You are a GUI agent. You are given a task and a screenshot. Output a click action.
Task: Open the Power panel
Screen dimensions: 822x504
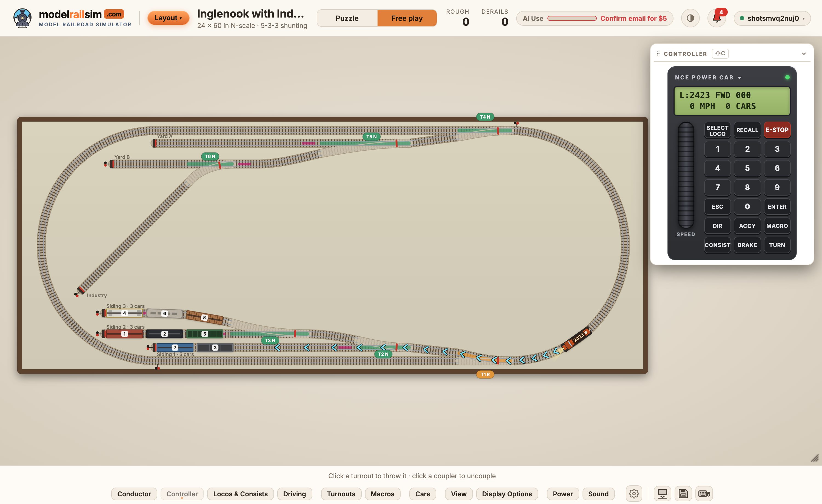(563, 494)
